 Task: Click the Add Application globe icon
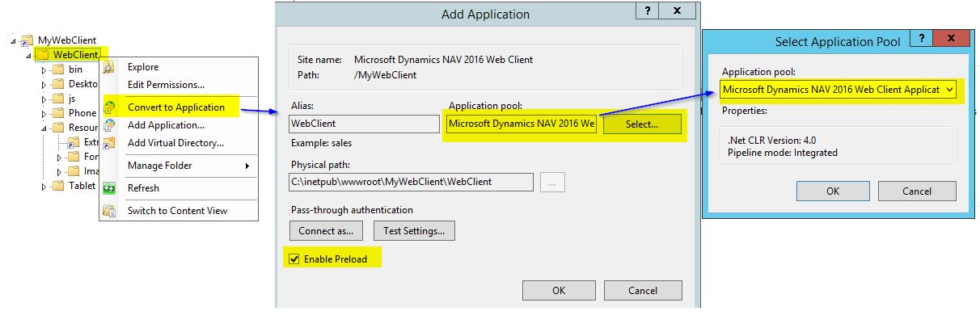click(x=110, y=125)
